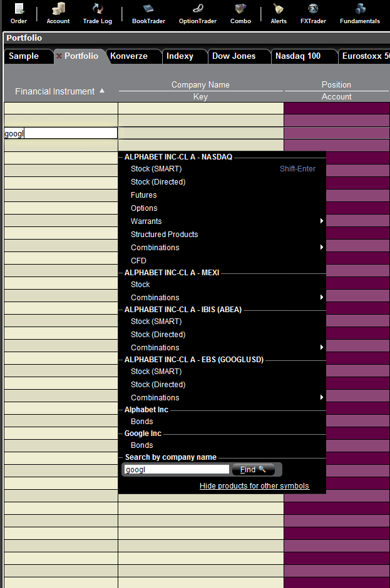
Task: Choose Bonds under Alphabet Inc
Action: pos(142,422)
